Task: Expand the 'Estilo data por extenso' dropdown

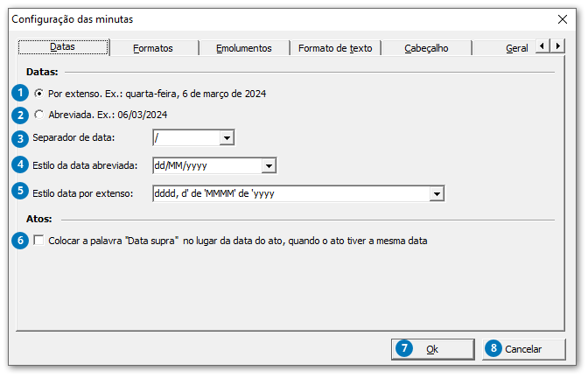Action: point(435,193)
